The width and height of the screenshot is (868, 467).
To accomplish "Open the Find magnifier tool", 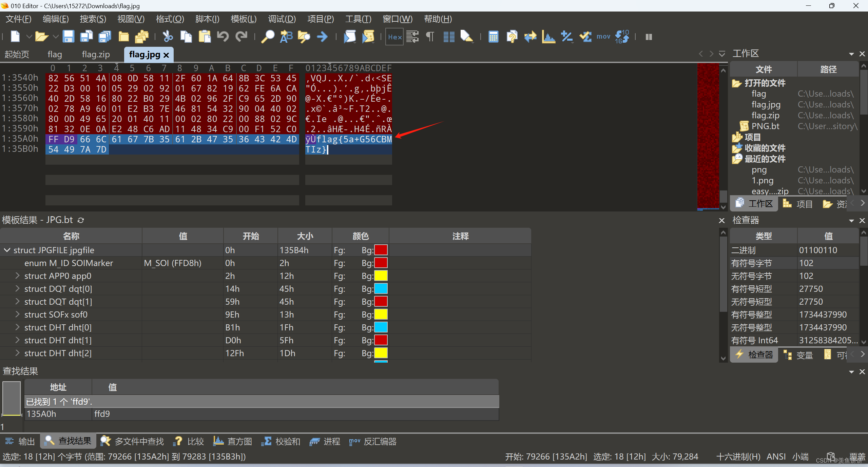I will point(268,36).
